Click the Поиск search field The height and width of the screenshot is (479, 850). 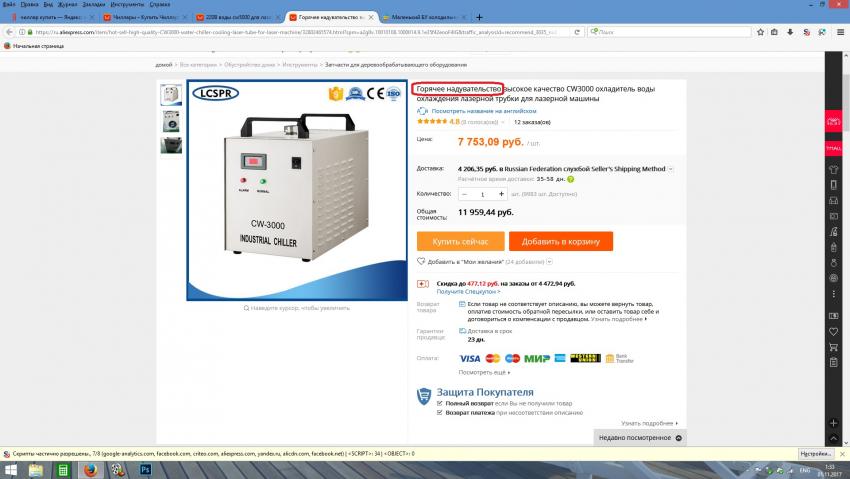coord(670,32)
